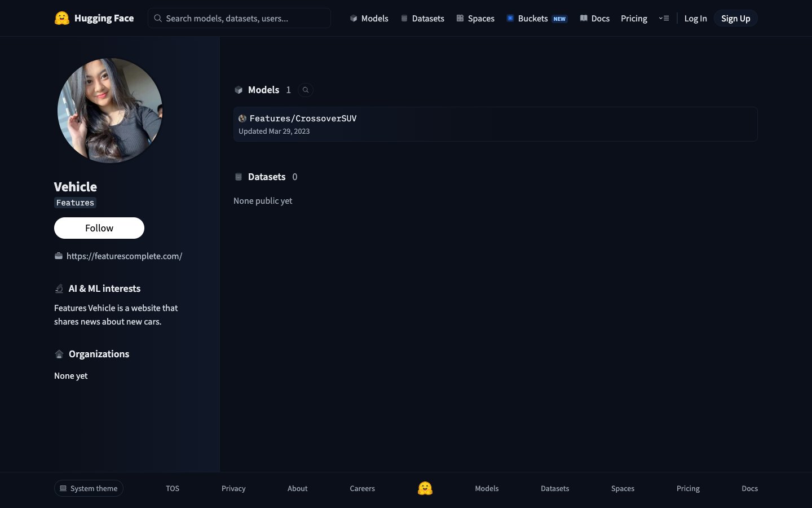Screen dimensions: 812x508
Task: Click the Docs book icon
Action: [584, 18]
